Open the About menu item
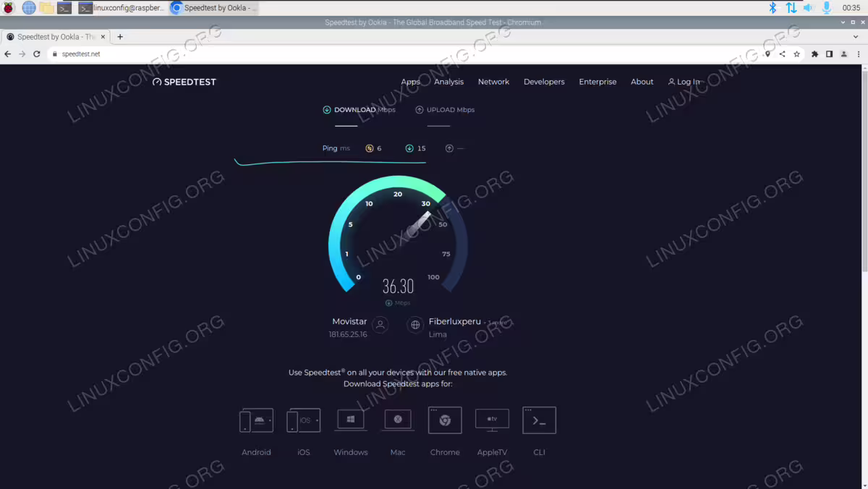Screen dimensions: 868x489 pos(642,82)
